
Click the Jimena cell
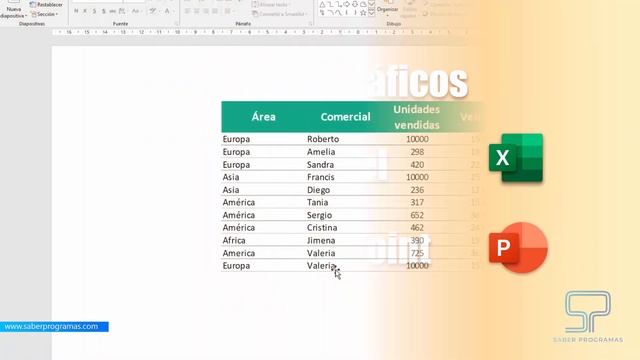coord(321,240)
